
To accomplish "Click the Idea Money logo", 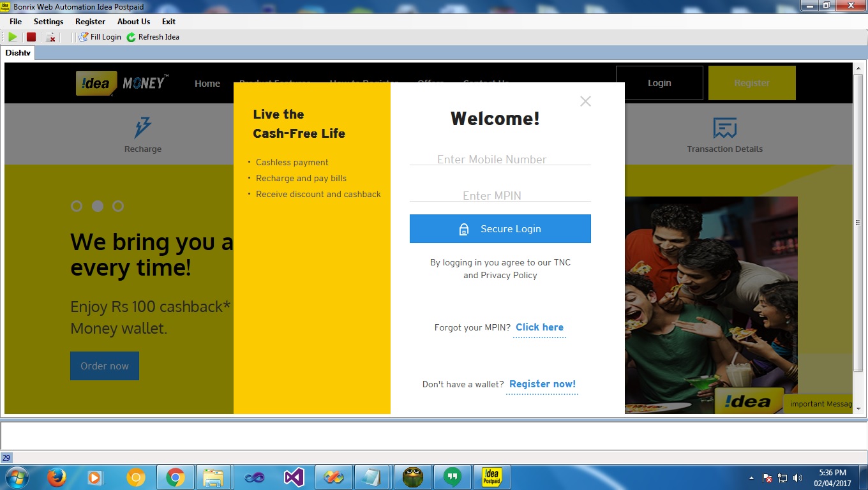I will coord(122,83).
